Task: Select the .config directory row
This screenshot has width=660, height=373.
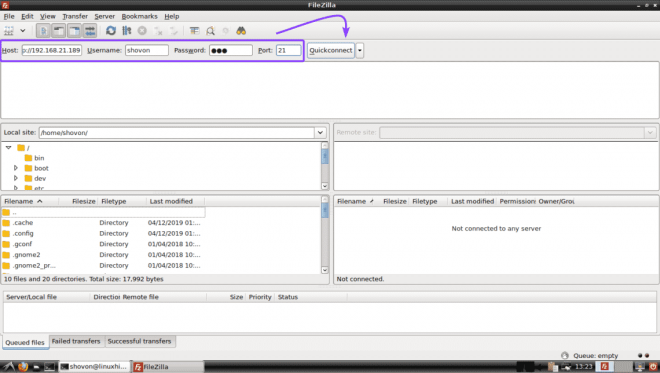Action: pyautogui.click(x=104, y=233)
